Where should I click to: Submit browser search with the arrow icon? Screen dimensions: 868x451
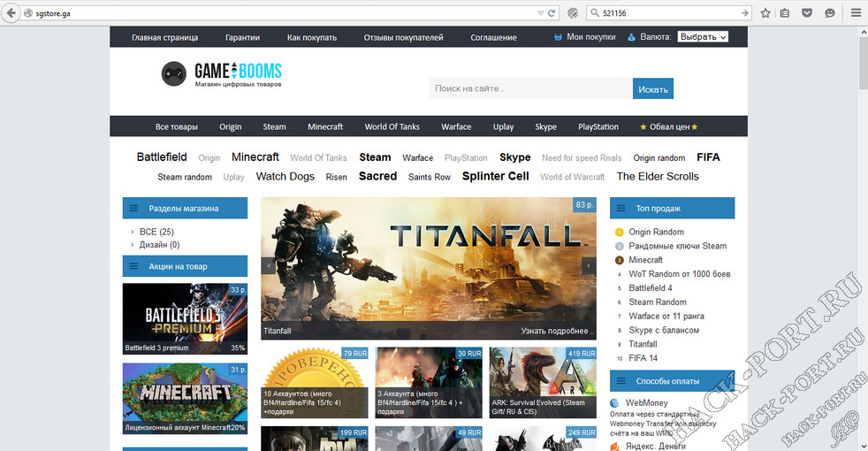[744, 12]
